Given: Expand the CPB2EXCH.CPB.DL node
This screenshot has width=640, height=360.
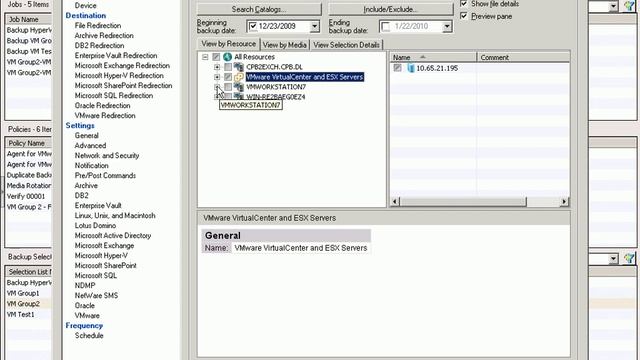Looking at the screenshot, I should pyautogui.click(x=217, y=67).
